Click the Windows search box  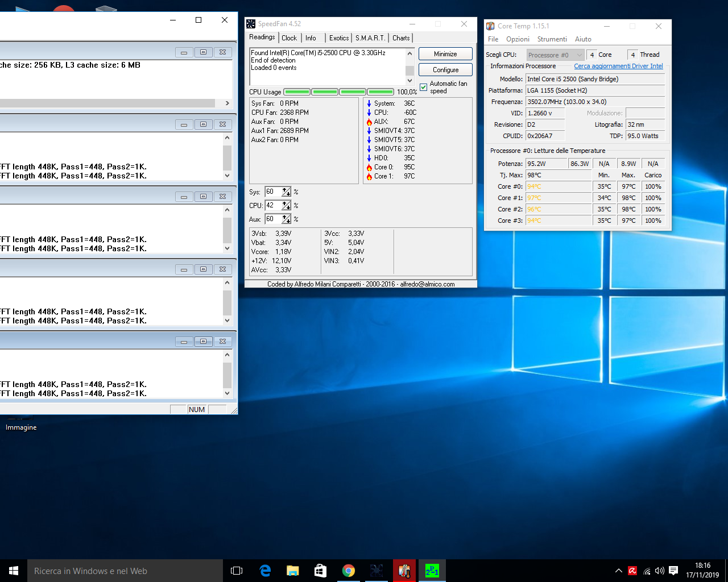pos(125,571)
